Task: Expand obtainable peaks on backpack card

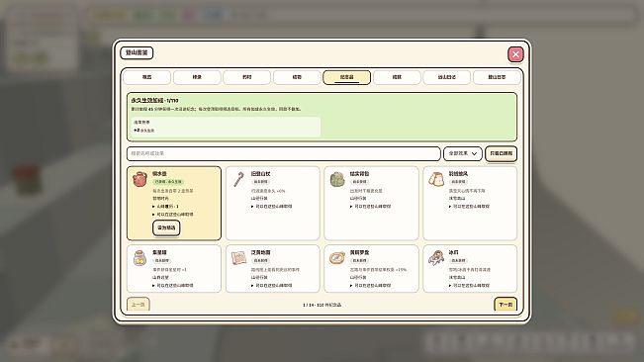Action: [370, 207]
